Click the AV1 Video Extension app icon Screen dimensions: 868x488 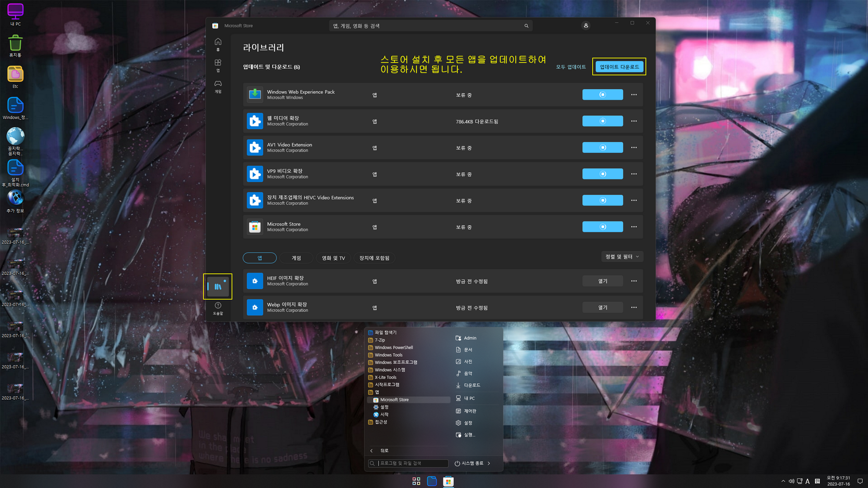coord(255,148)
